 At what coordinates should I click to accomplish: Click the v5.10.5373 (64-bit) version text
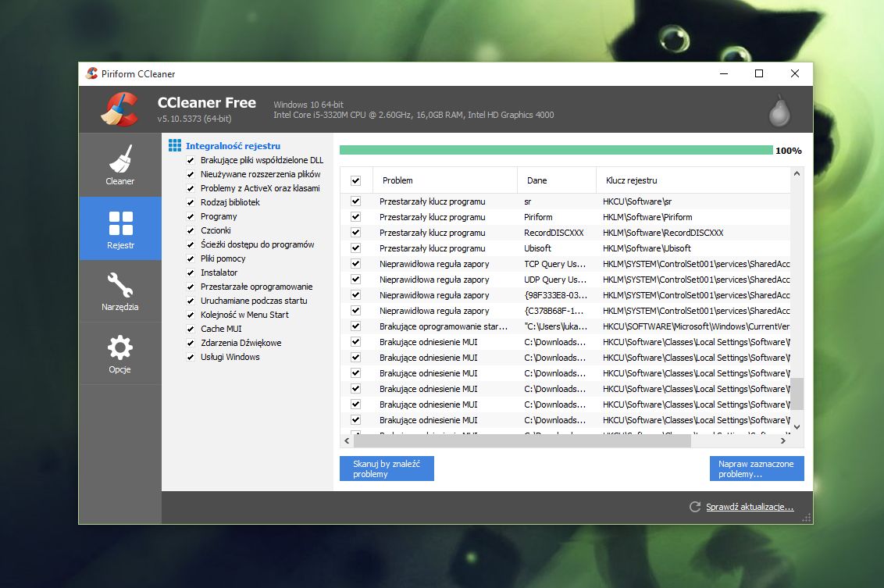click(x=194, y=119)
